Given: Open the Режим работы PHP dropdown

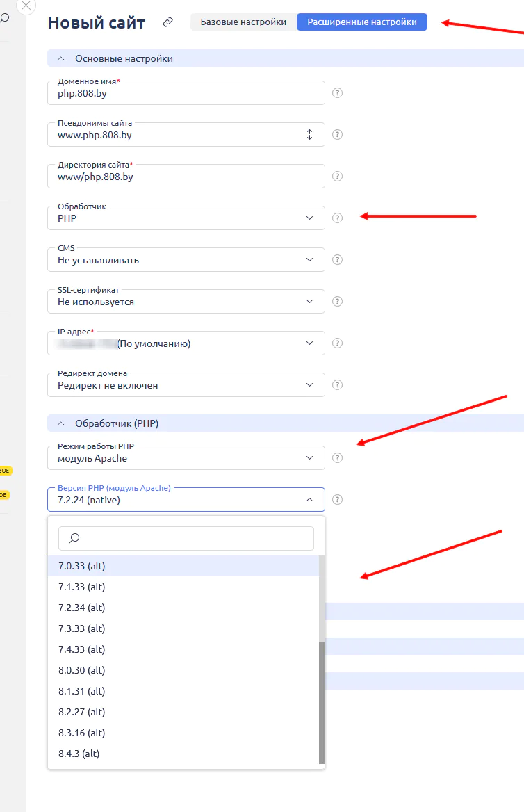Looking at the screenshot, I should point(186,457).
